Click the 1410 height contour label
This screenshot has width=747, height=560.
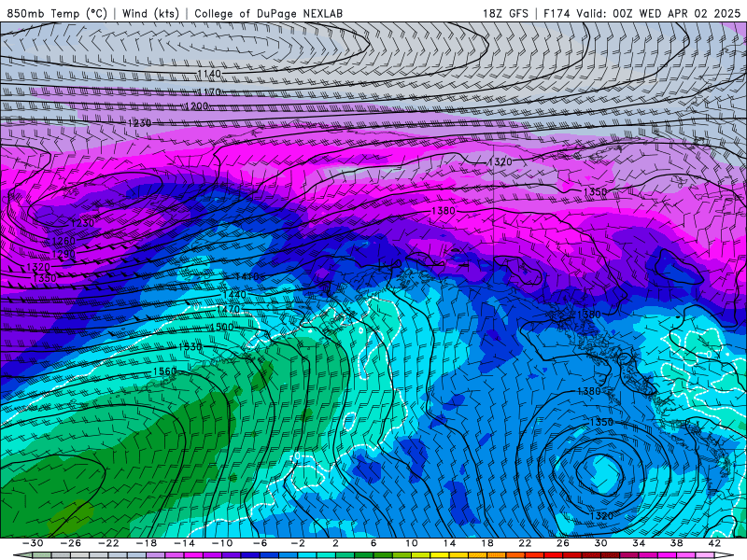click(247, 276)
